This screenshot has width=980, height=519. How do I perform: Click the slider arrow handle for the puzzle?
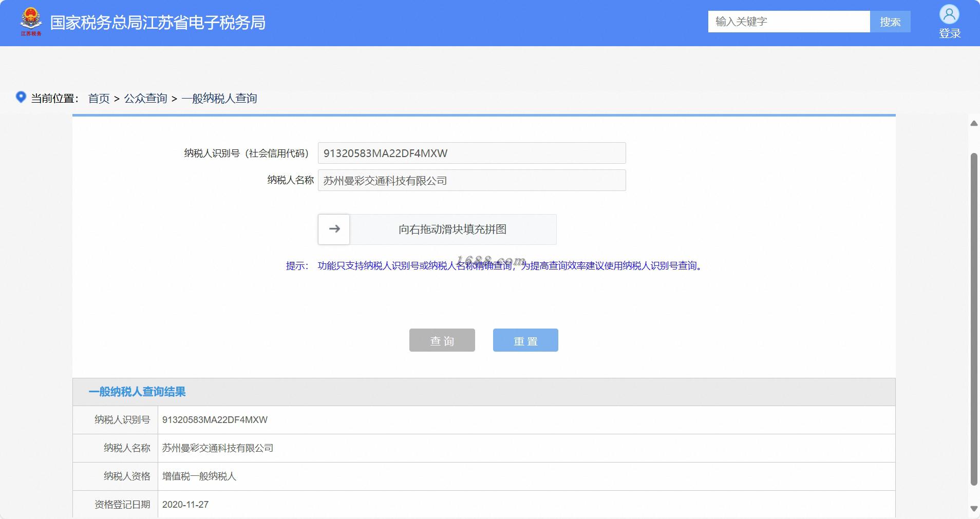334,229
